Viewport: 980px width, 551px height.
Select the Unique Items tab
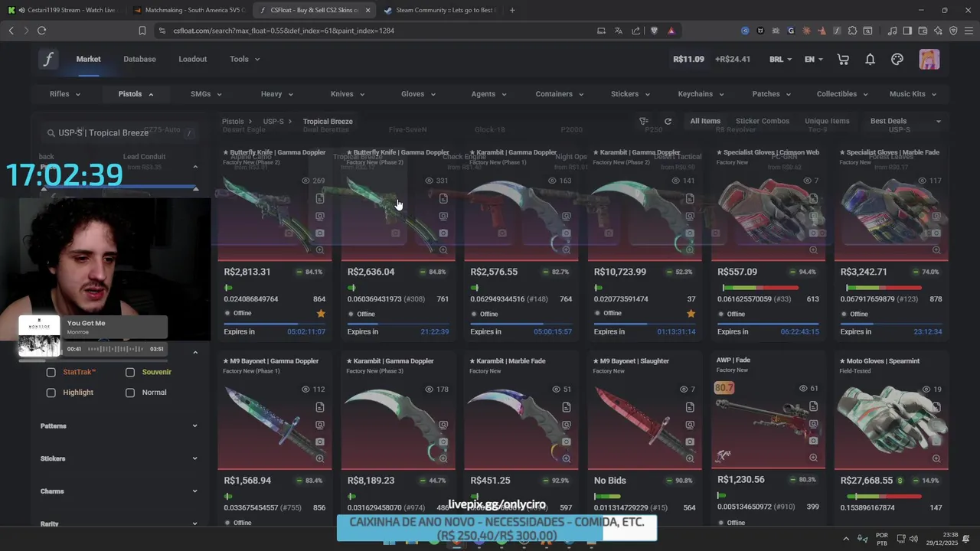pos(827,121)
